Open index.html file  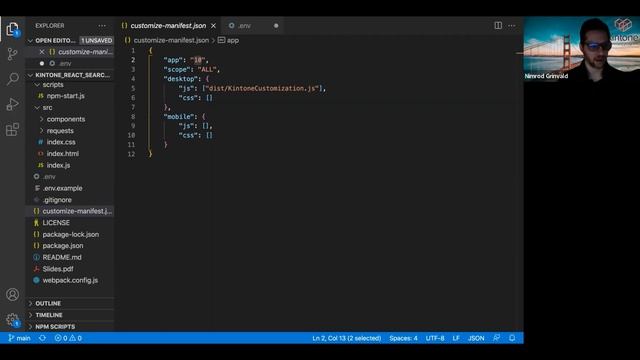(62, 153)
